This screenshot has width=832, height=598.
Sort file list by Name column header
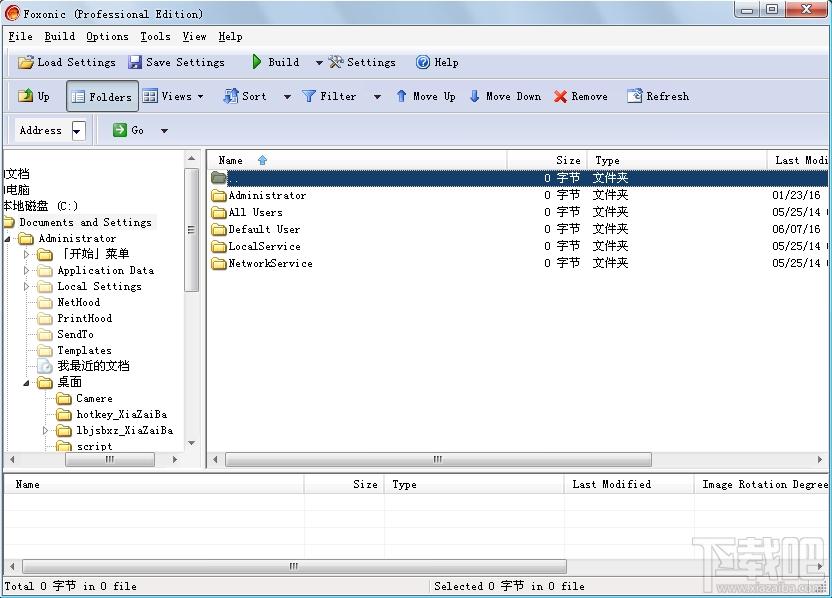click(x=358, y=160)
